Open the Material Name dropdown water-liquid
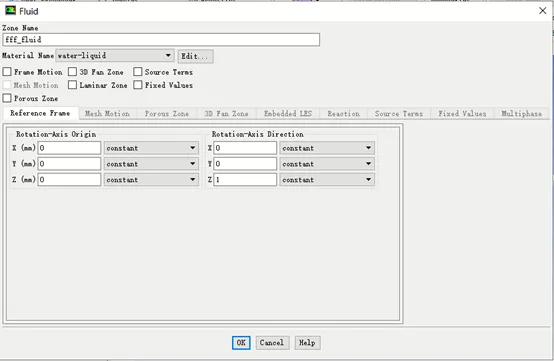The image size is (554, 361). tap(115, 56)
